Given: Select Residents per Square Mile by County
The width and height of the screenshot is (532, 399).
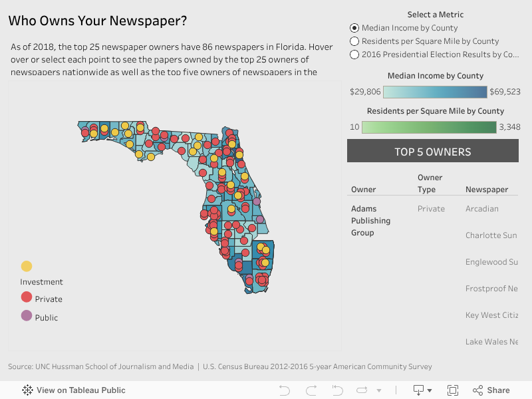Looking at the screenshot, I should click(x=354, y=41).
